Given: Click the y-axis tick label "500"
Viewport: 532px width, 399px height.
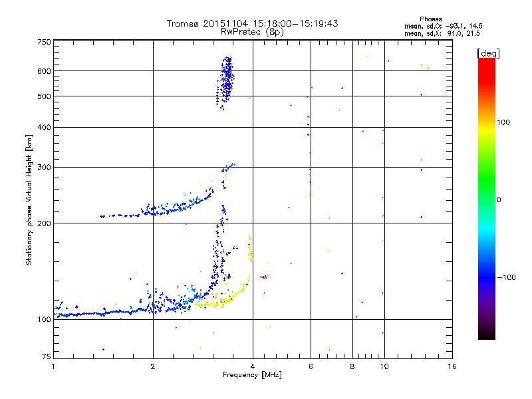Looking at the screenshot, I should click(x=44, y=96).
